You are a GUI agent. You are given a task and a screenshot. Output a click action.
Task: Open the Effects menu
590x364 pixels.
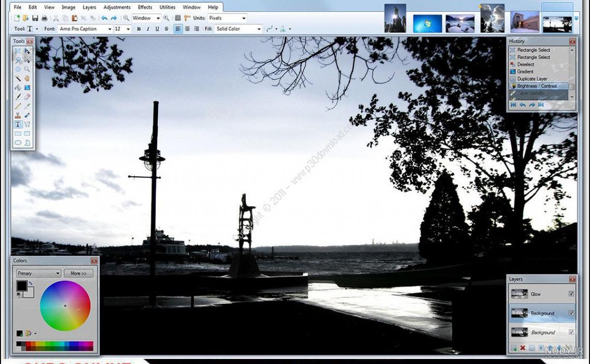145,7
